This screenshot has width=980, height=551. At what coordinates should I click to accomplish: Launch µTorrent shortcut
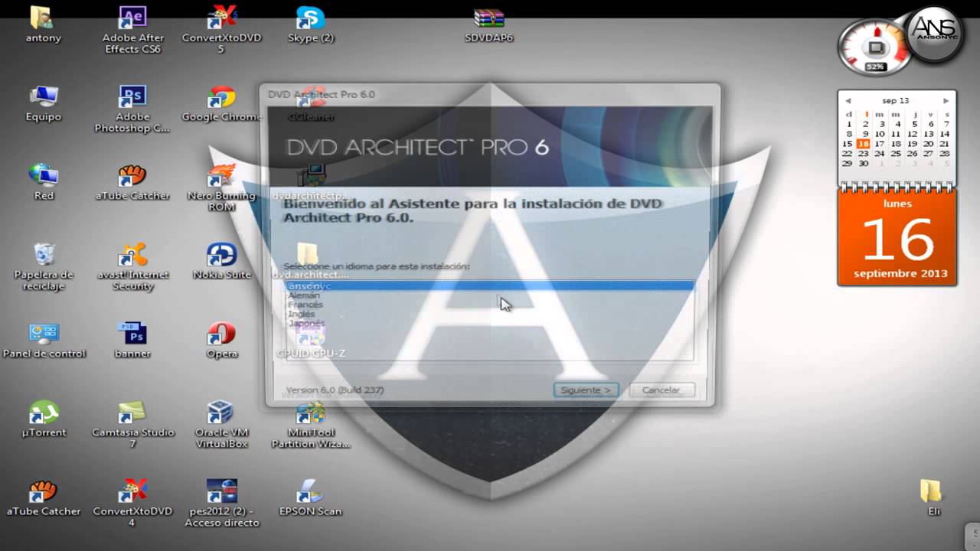pos(44,419)
